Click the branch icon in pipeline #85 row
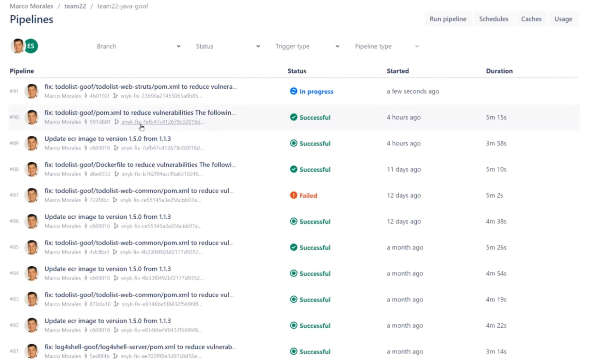Image resolution: width=589 pixels, height=364 pixels. (x=115, y=251)
